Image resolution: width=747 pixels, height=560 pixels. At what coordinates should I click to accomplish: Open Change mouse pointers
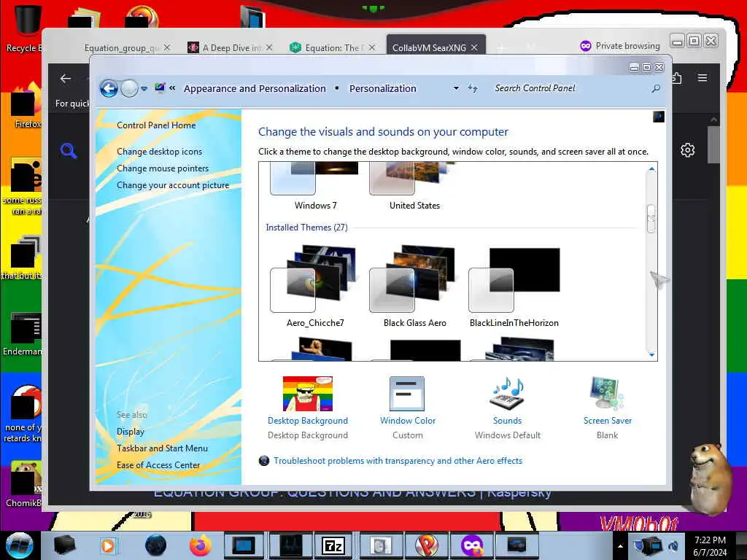163,168
